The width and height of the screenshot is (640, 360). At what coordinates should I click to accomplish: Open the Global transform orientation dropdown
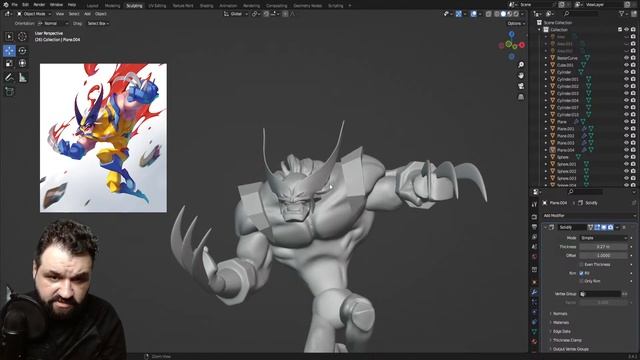(x=236, y=14)
